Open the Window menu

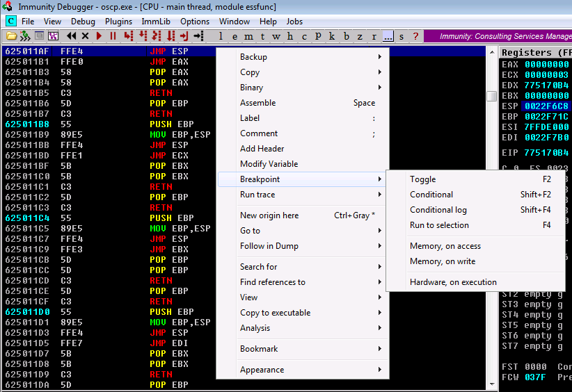[x=235, y=22]
